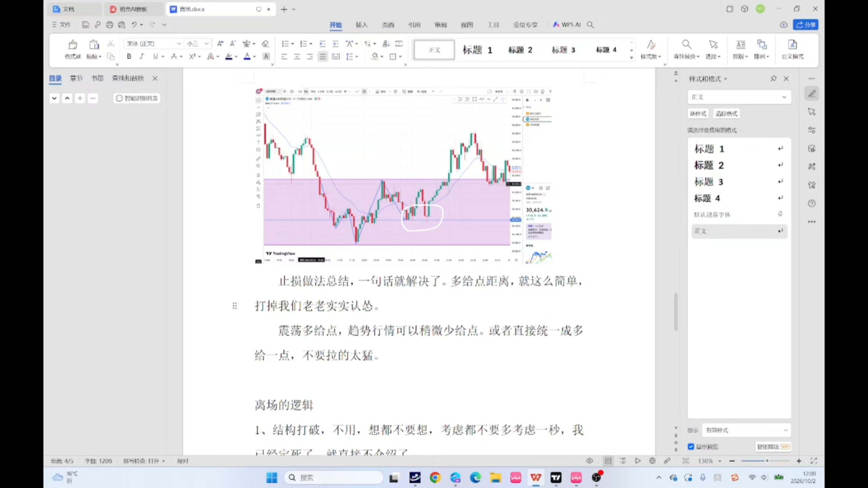This screenshot has width=868, height=488.
Task: Switch to page layout view
Action: coord(608,461)
